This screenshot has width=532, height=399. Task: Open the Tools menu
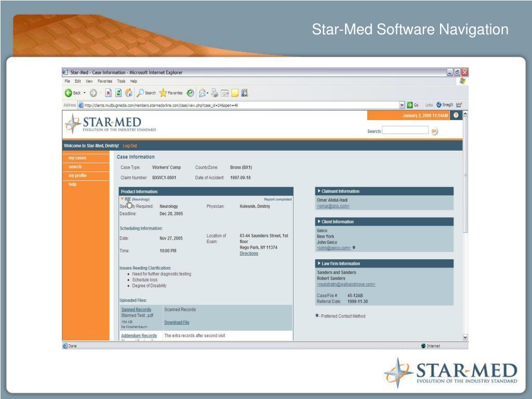pos(121,81)
